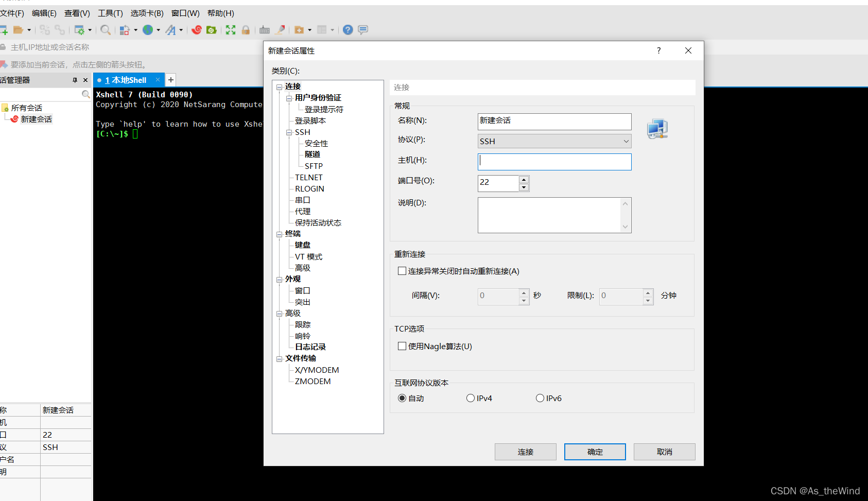Enable the Nagle algorithm checkbox
Screen dimensions: 868x501
402,346
